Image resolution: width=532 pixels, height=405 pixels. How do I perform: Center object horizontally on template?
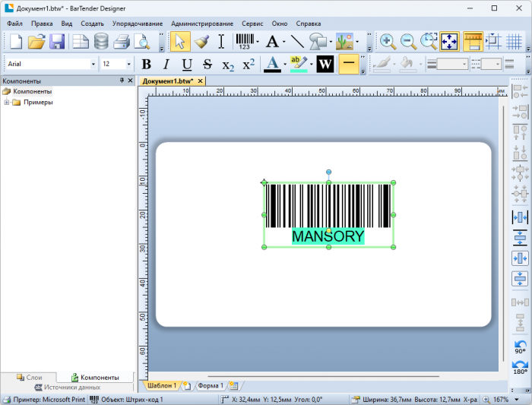coord(520,258)
